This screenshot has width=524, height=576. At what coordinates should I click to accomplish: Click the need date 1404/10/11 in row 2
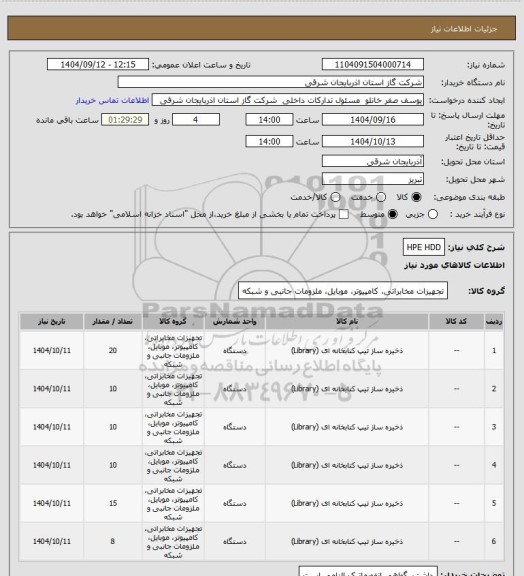click(51, 389)
